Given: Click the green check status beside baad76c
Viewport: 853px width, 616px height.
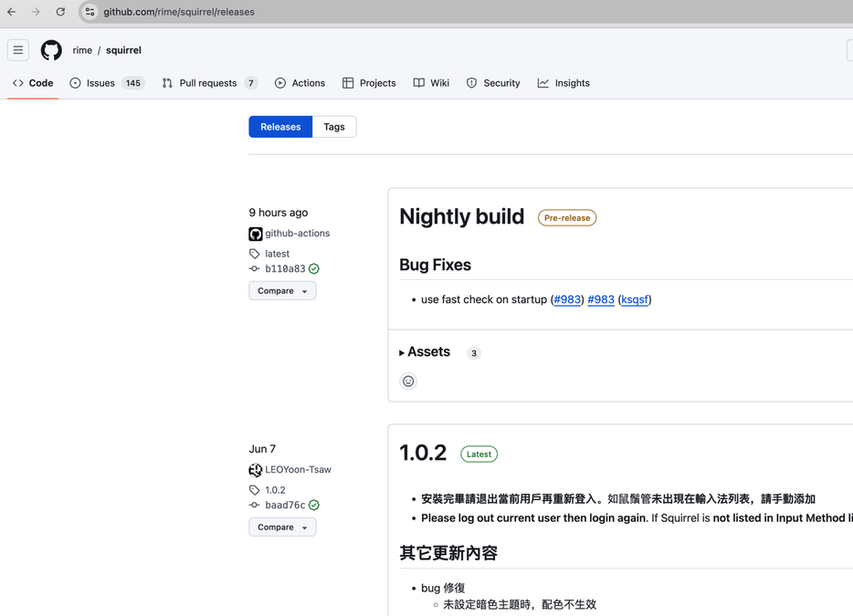Looking at the screenshot, I should pyautogui.click(x=314, y=505).
